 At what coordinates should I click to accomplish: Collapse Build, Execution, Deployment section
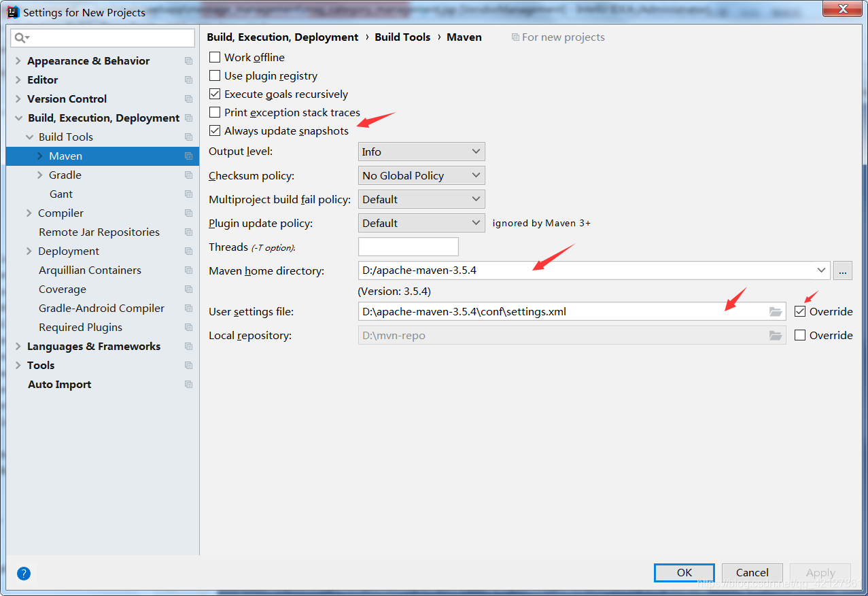click(x=18, y=118)
